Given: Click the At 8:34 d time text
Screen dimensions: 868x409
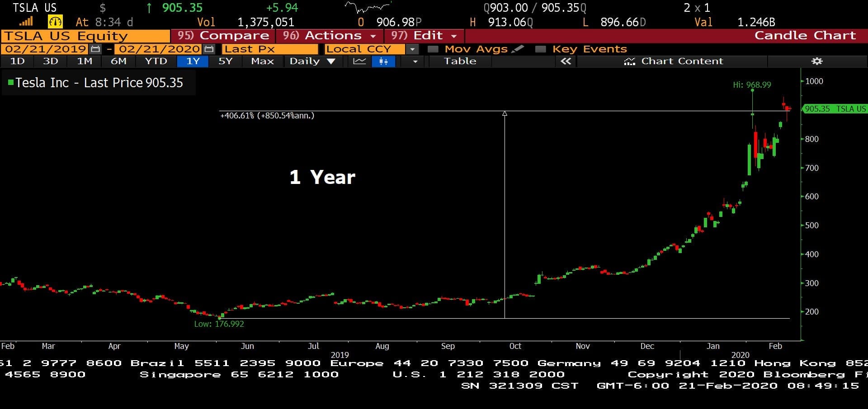Looking at the screenshot, I should point(104,22).
